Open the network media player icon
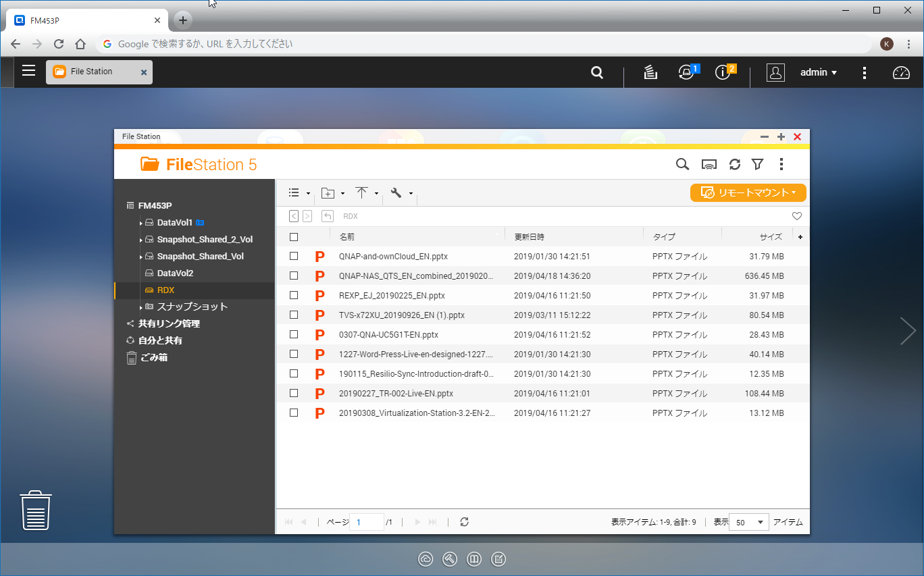 709,164
